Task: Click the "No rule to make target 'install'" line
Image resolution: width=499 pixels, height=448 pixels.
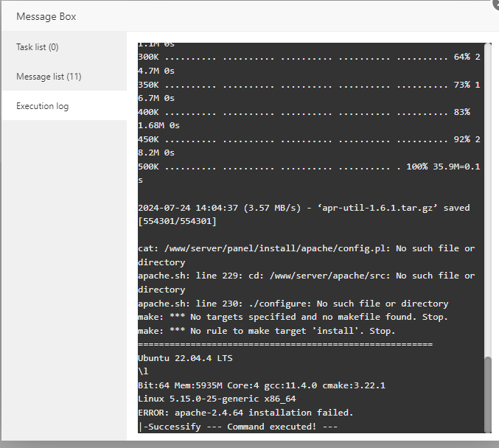Action: (x=266, y=331)
